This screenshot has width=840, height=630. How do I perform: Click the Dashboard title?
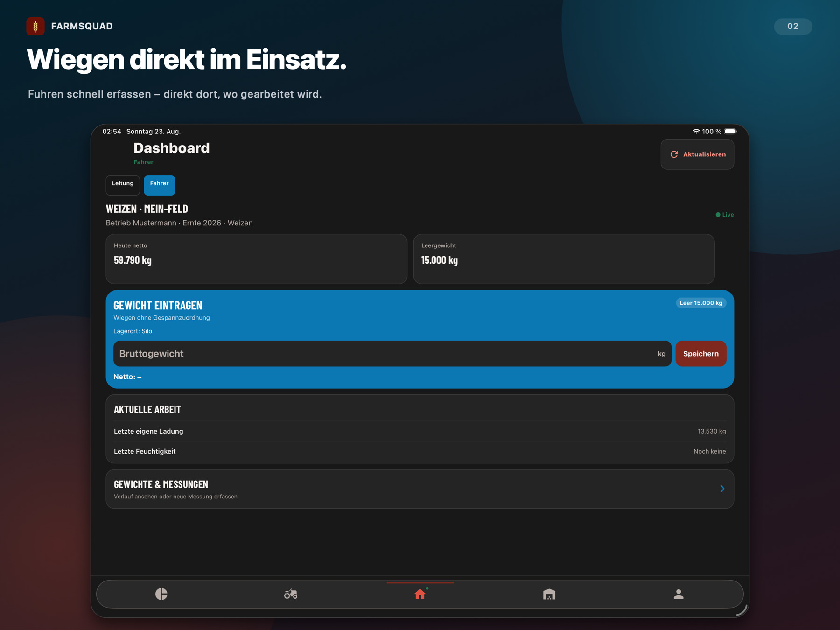tap(171, 148)
